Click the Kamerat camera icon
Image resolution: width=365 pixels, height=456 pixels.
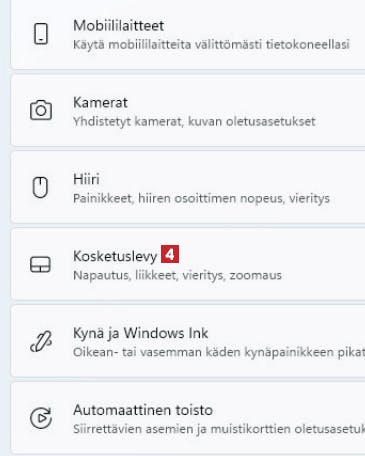click(41, 110)
